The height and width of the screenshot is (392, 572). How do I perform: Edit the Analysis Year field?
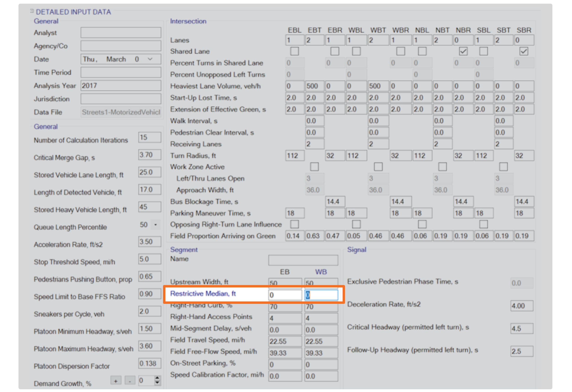[x=121, y=85]
